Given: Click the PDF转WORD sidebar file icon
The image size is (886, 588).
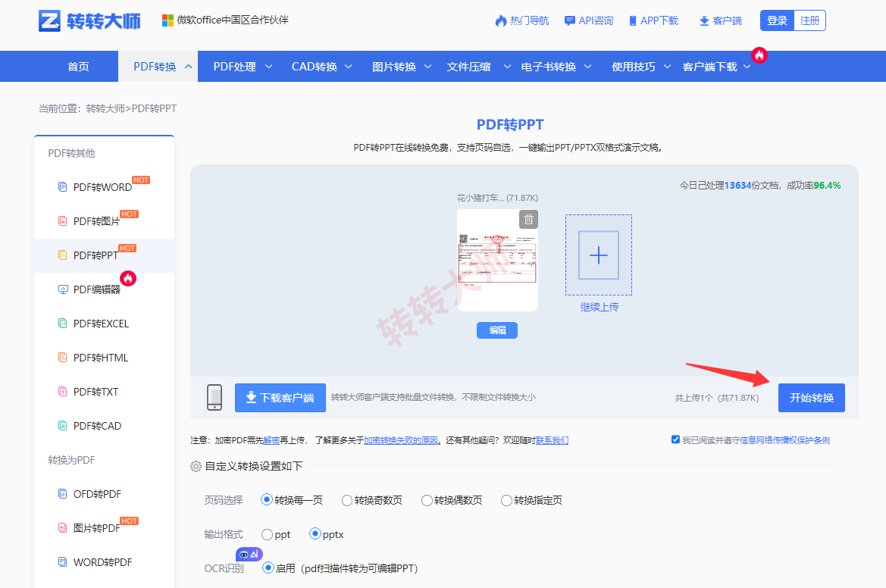Looking at the screenshot, I should pos(63,187).
